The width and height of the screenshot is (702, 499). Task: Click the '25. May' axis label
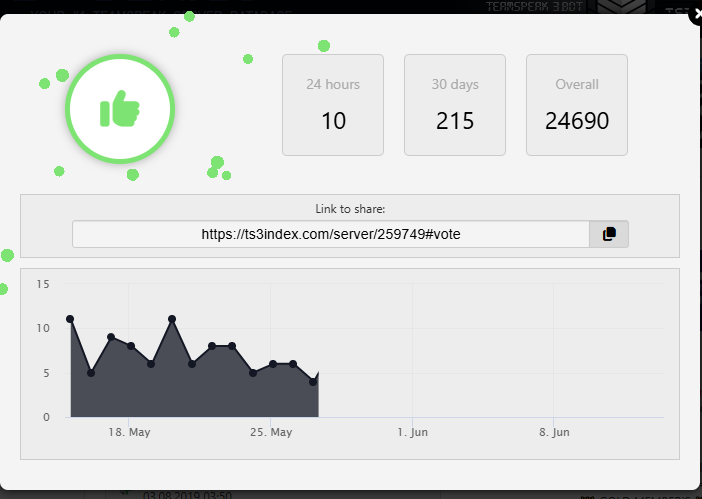coord(271,432)
